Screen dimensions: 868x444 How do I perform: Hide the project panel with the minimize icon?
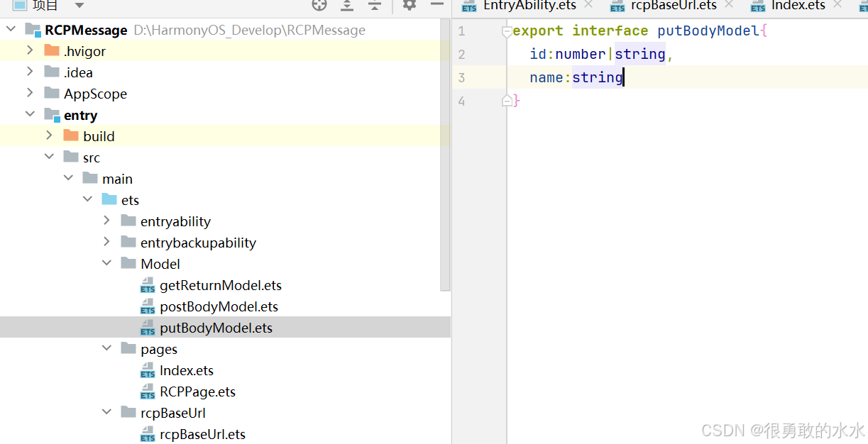tap(437, 5)
